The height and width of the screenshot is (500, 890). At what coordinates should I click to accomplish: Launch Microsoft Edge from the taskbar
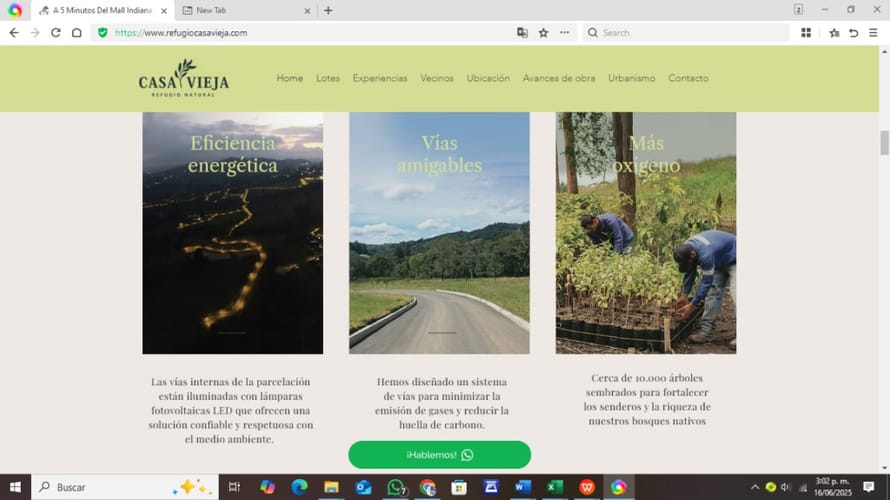[x=299, y=487]
